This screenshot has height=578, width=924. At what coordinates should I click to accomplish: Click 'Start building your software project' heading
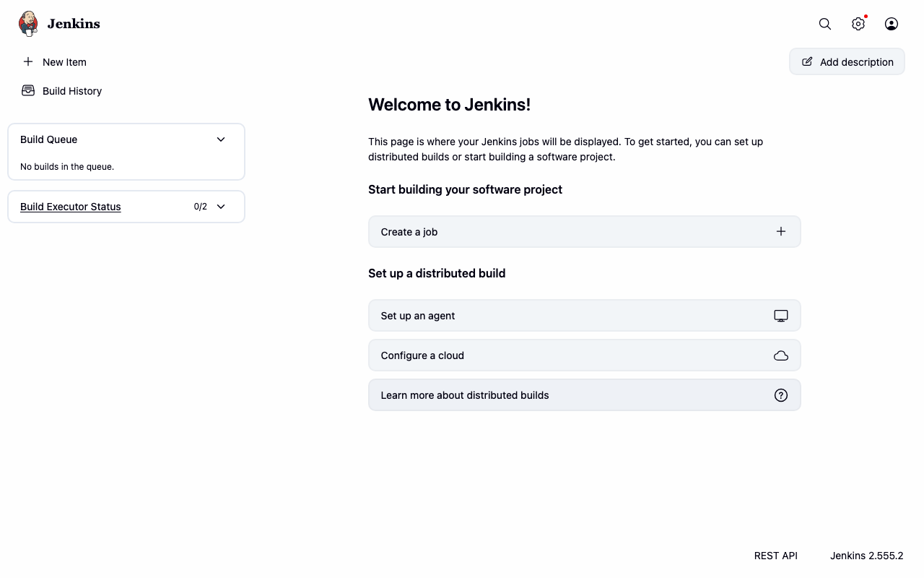click(x=465, y=189)
